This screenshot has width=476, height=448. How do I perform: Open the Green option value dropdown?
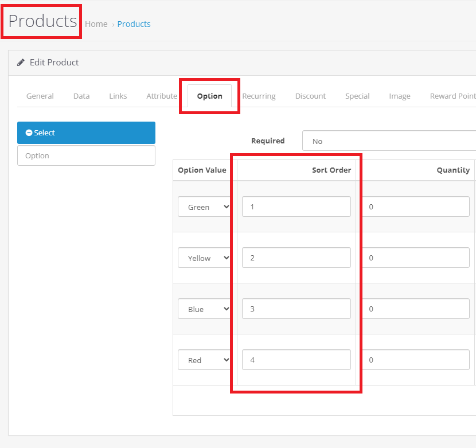click(x=205, y=207)
